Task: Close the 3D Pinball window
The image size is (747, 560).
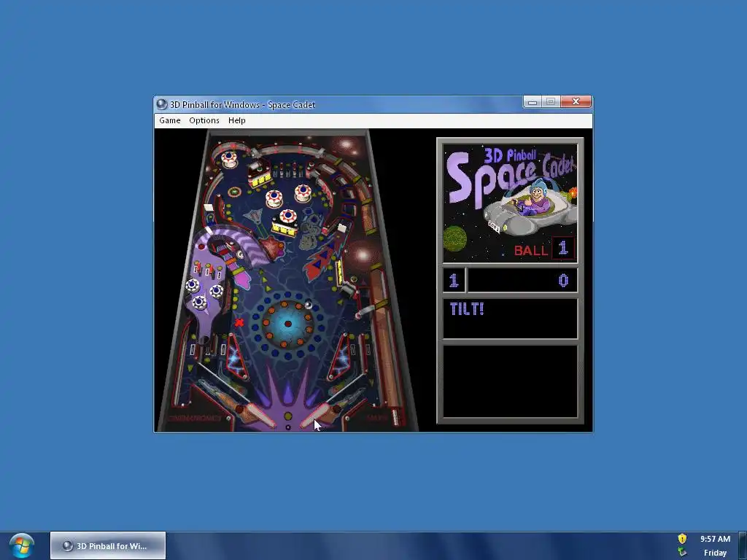Action: click(x=576, y=102)
